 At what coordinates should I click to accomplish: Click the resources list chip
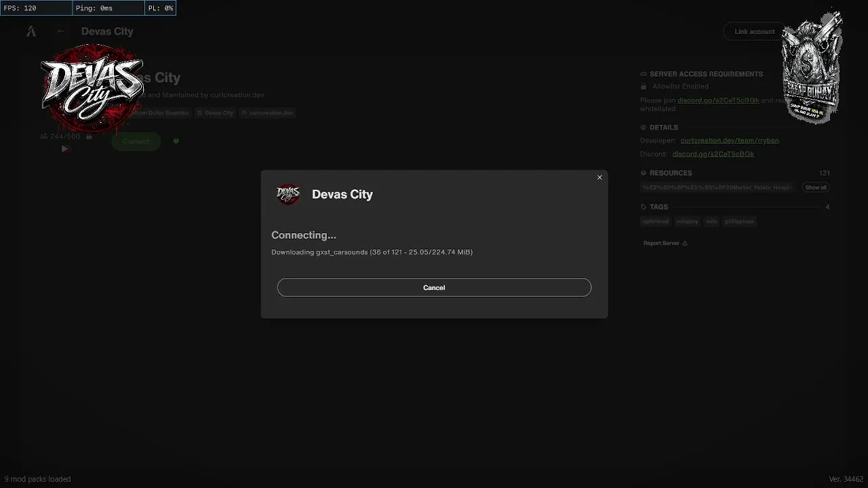pos(717,187)
